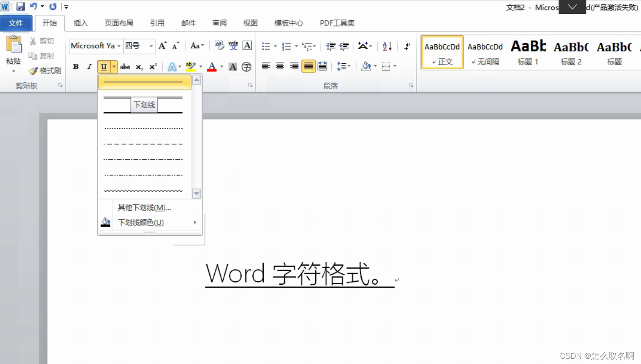Click the Save icon in quick access toolbar
Screen dimensions: 641x364
point(20,6)
